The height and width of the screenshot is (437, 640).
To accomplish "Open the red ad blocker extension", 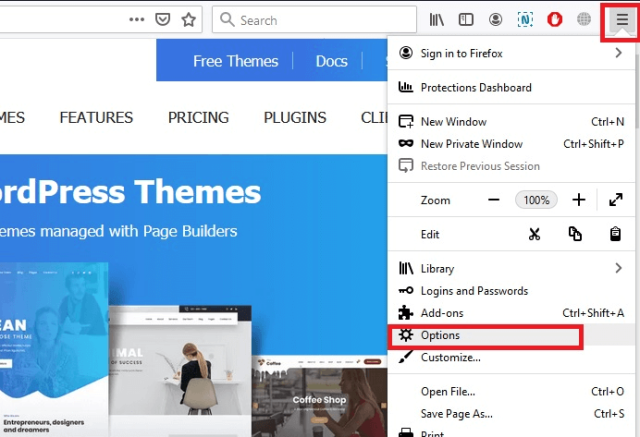I will (554, 19).
